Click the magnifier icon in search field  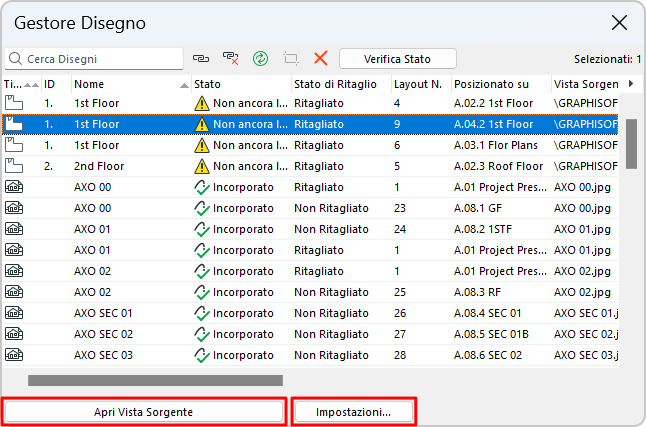(x=15, y=59)
